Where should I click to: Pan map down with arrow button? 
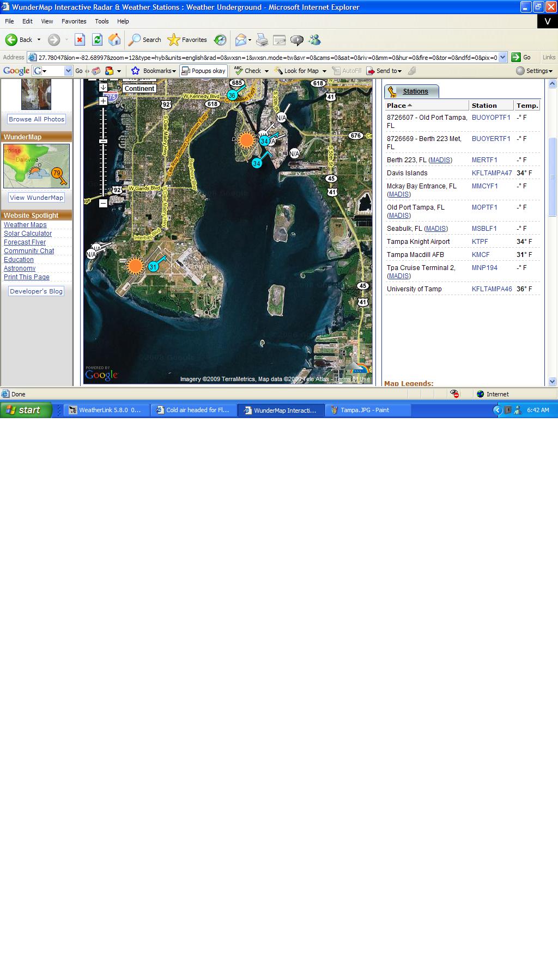tap(103, 87)
